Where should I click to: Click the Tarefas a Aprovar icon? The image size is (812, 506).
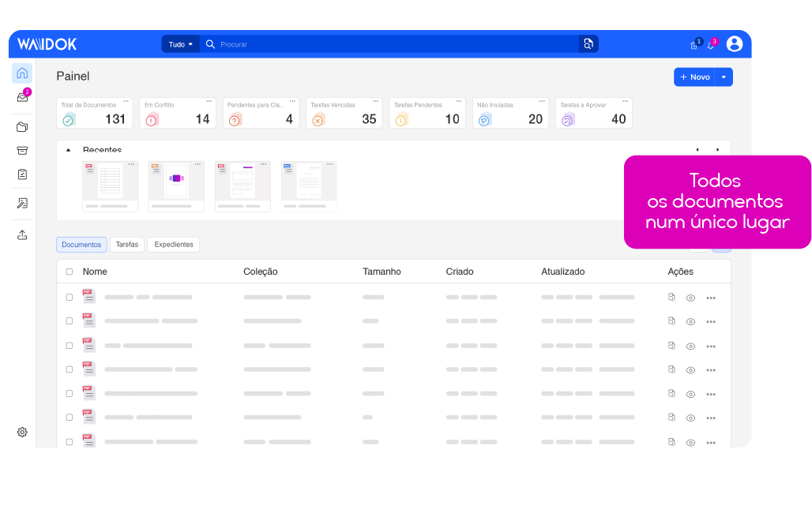click(x=568, y=121)
